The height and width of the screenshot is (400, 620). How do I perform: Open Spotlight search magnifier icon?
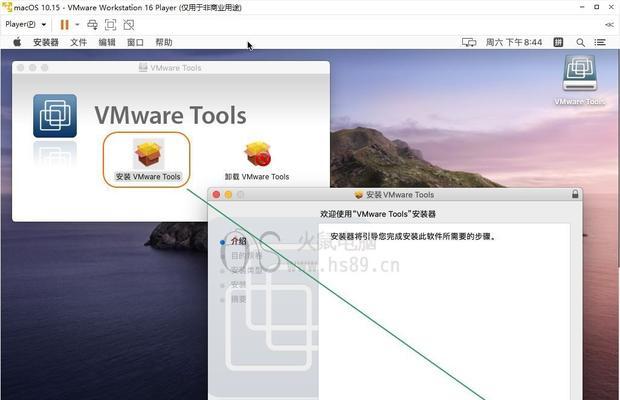(x=580, y=42)
